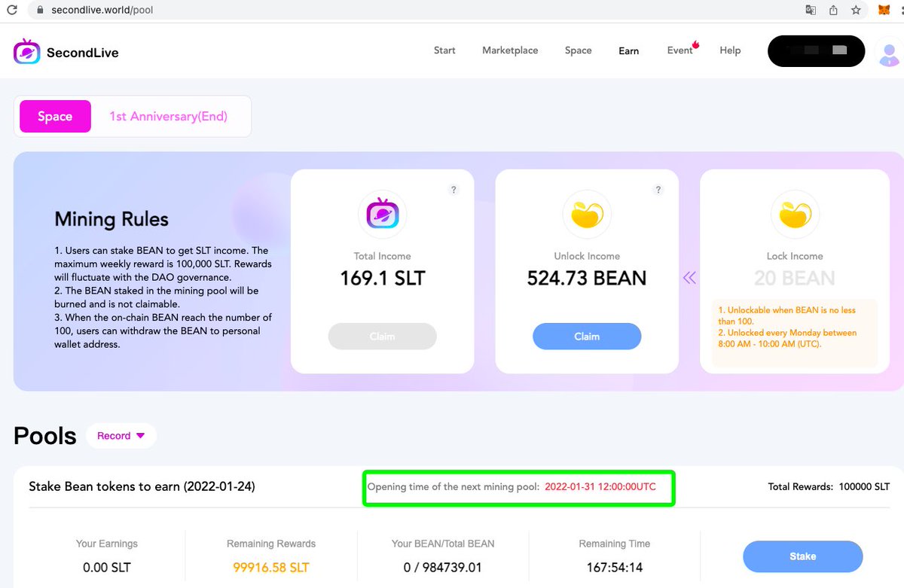The image size is (904, 588).
Task: Click the Lock Income BEAN icon
Action: pyautogui.click(x=795, y=214)
